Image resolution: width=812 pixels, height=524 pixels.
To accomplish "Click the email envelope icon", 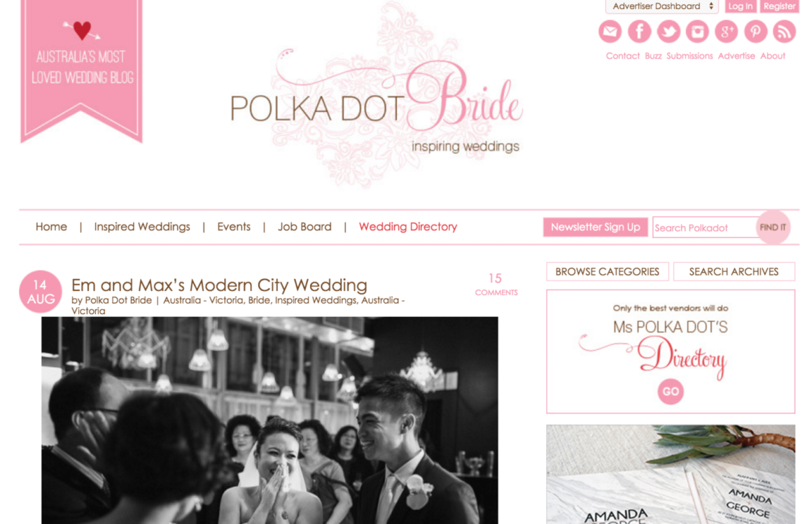I will tap(610, 31).
